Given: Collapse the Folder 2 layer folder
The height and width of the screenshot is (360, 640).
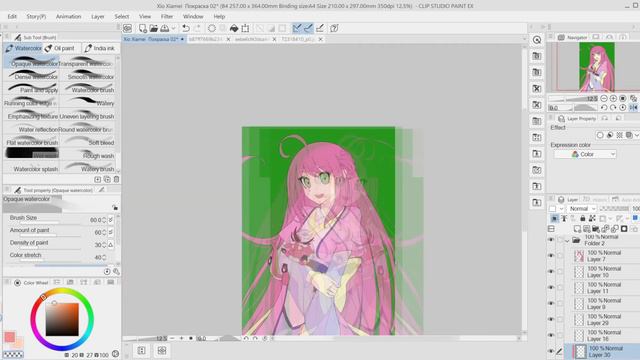Looking at the screenshot, I should tap(567, 240).
